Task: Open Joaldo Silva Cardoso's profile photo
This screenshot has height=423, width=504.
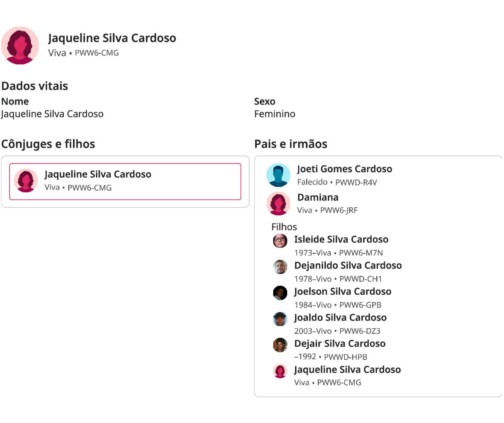Action: click(x=280, y=319)
